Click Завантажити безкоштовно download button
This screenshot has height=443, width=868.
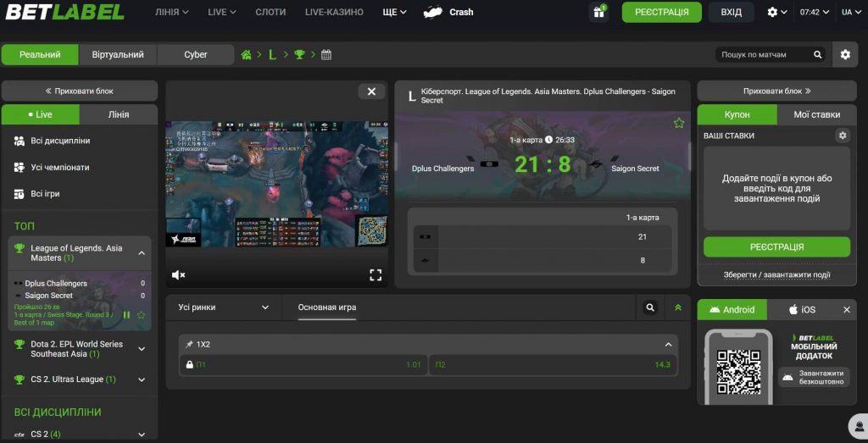tap(814, 377)
